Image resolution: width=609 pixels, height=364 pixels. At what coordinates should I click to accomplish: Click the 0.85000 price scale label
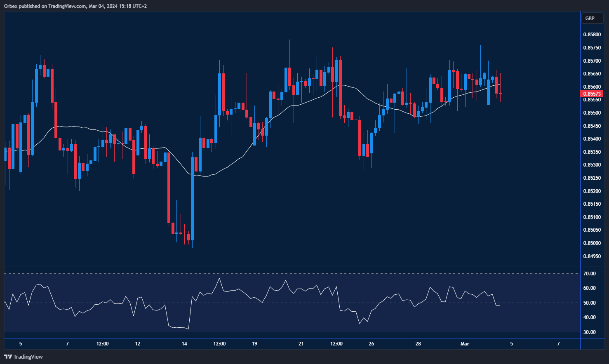(x=591, y=243)
